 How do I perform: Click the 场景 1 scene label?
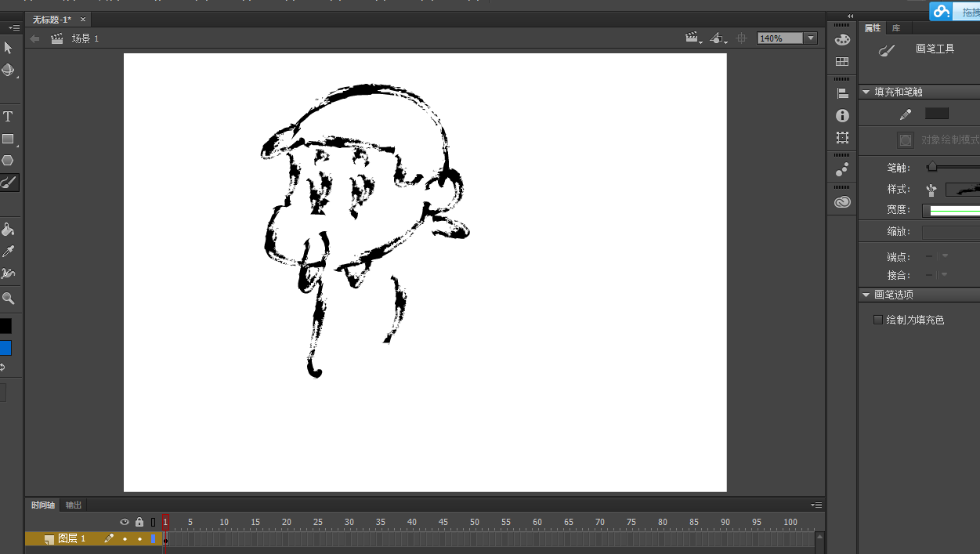(x=85, y=38)
